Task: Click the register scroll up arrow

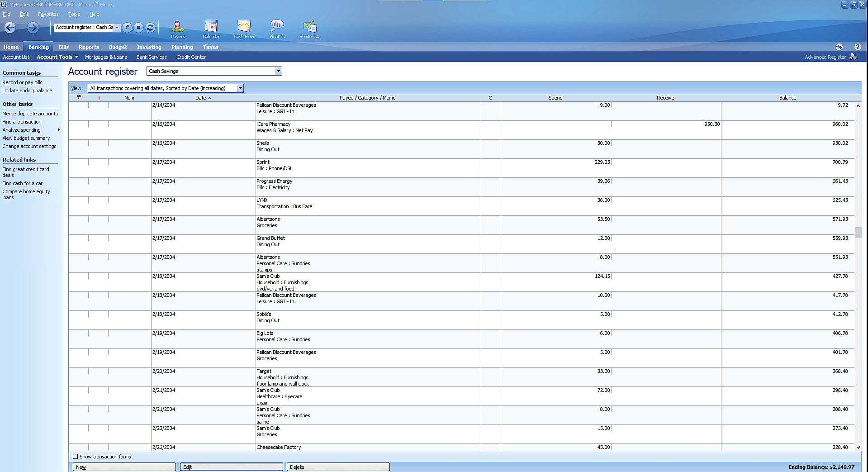Action: pyautogui.click(x=858, y=105)
